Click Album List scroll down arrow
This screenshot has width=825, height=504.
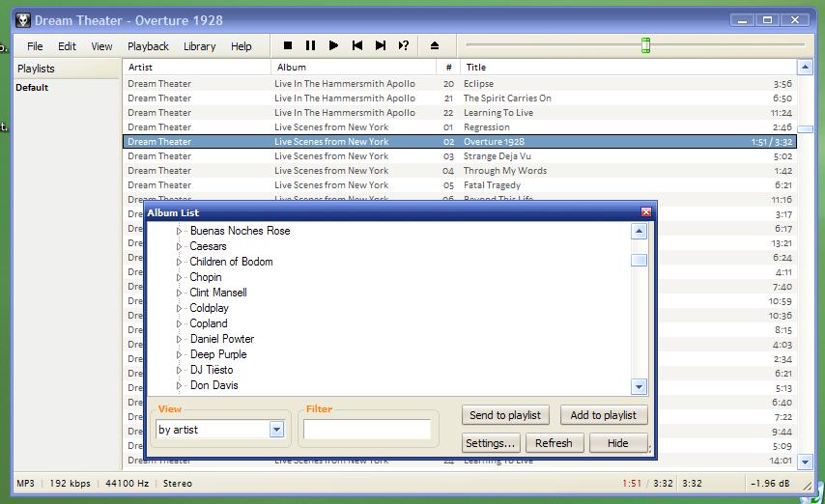[x=639, y=386]
